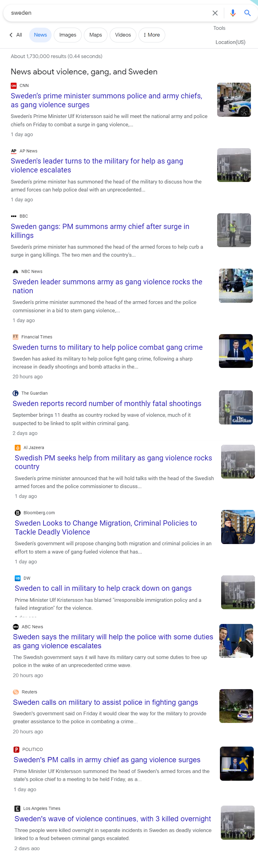The image size is (258, 868).
Task: Open Reuters headline 'Sweden calls on military'
Action: pyautogui.click(x=105, y=702)
